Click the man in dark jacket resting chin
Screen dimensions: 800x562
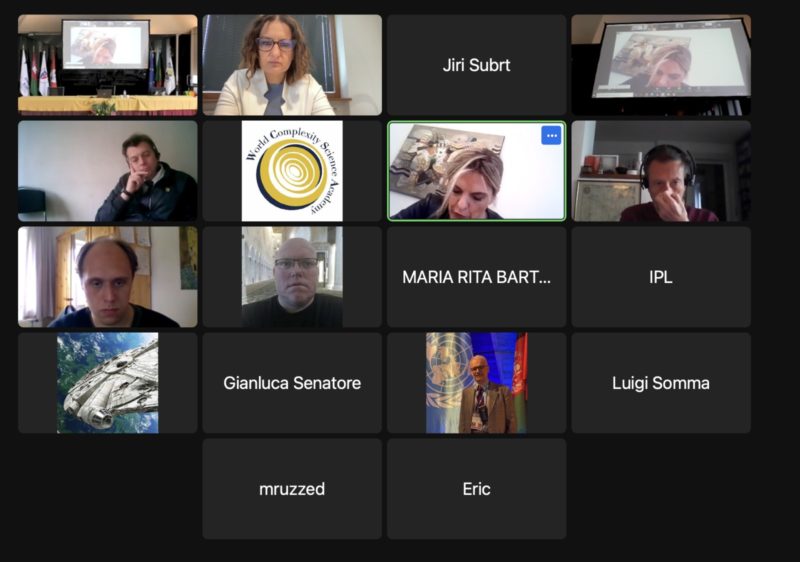coord(108,171)
